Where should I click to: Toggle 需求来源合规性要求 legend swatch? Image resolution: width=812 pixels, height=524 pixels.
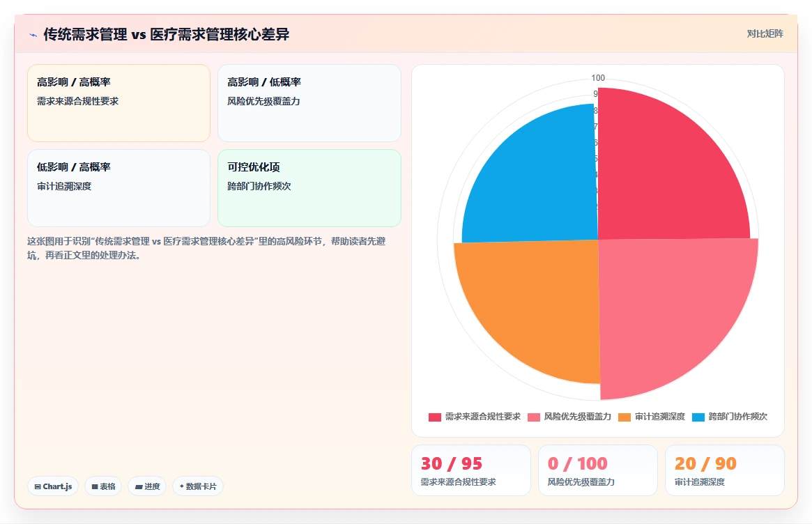434,417
